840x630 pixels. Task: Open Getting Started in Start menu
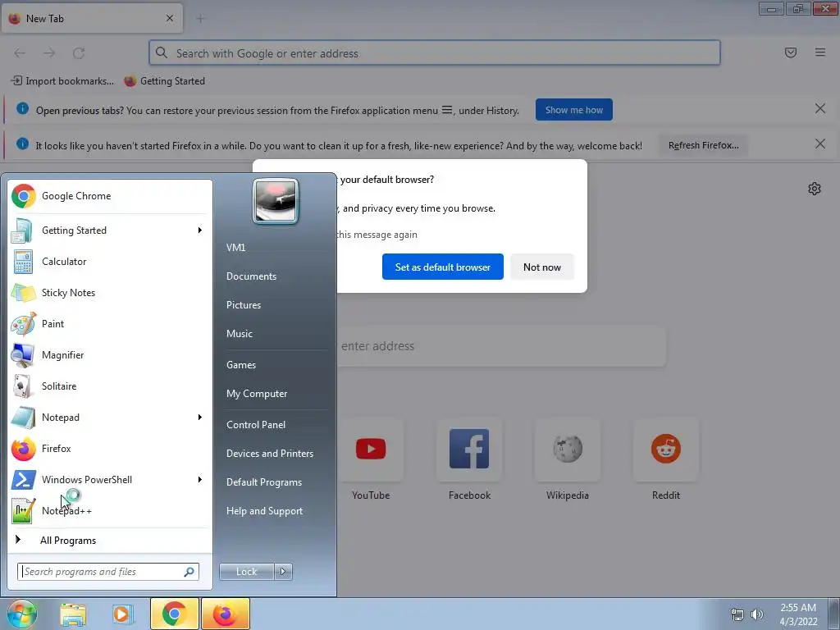[102, 231]
